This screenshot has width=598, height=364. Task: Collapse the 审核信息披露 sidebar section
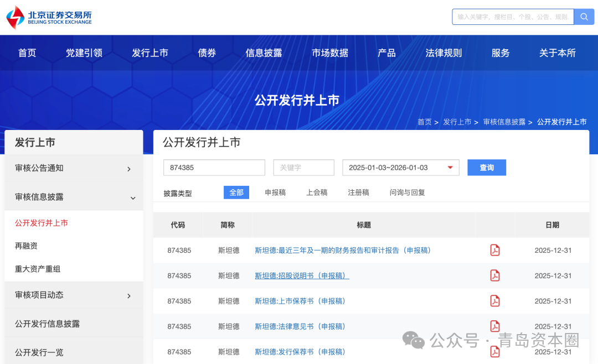coord(74,196)
